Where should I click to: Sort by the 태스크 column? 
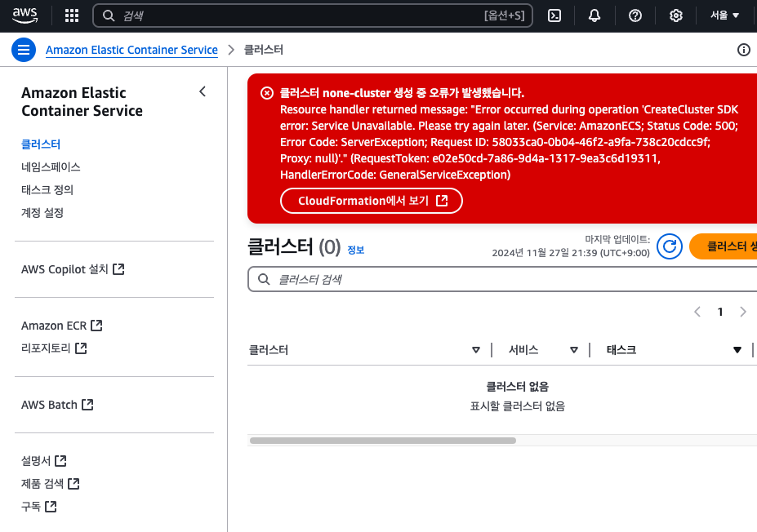point(737,350)
